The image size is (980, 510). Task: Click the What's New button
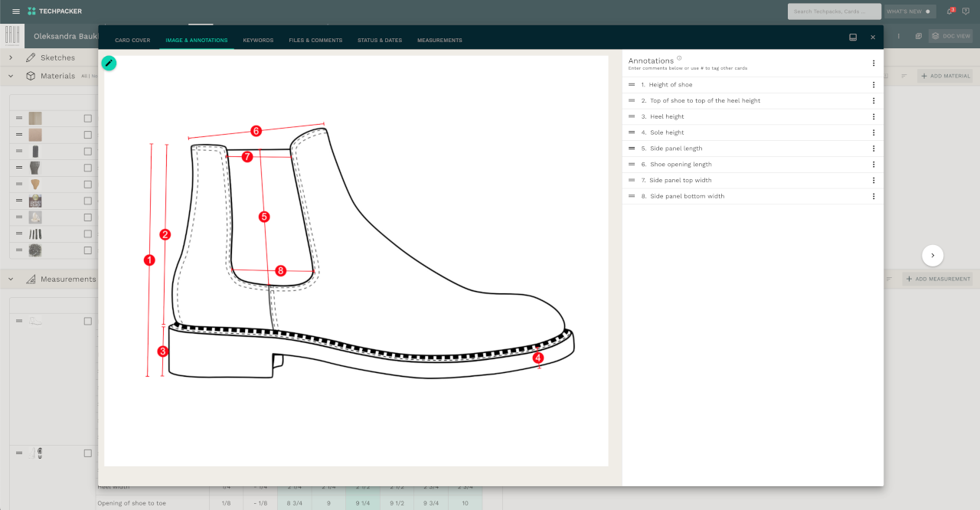point(910,11)
